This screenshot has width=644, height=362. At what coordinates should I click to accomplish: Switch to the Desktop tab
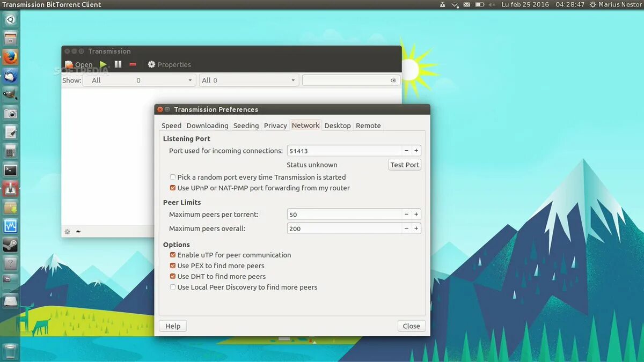338,125
